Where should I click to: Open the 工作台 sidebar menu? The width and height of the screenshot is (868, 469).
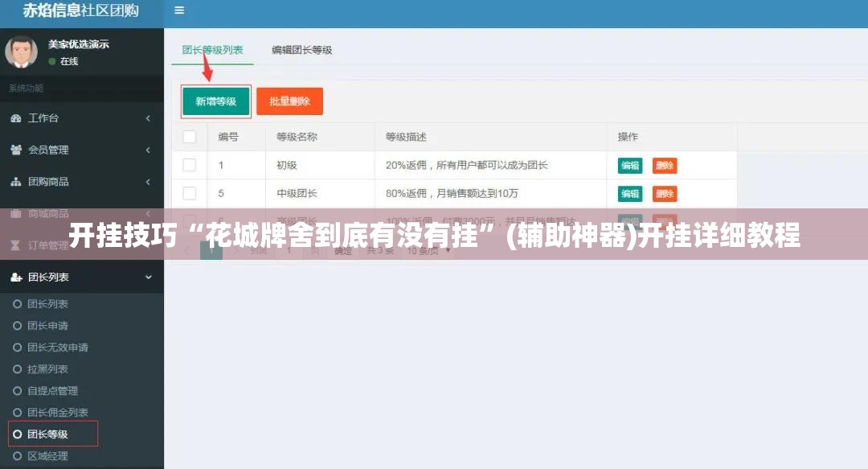pos(82,117)
